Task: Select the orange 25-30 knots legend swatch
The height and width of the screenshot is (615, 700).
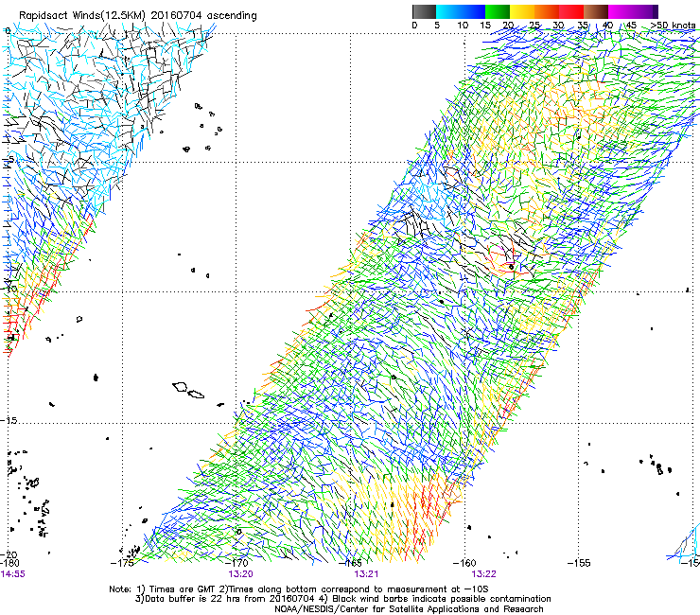Action: tap(547, 11)
